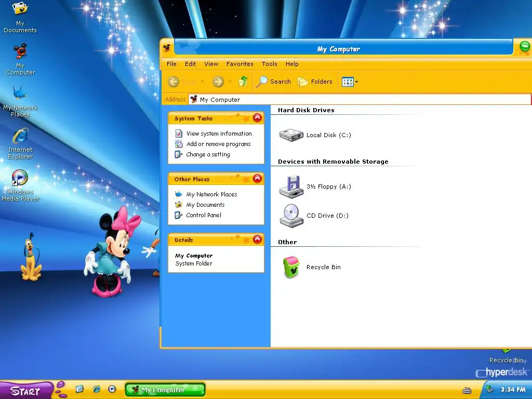Click the Other group header
This screenshot has height=399, width=532.
(287, 242)
